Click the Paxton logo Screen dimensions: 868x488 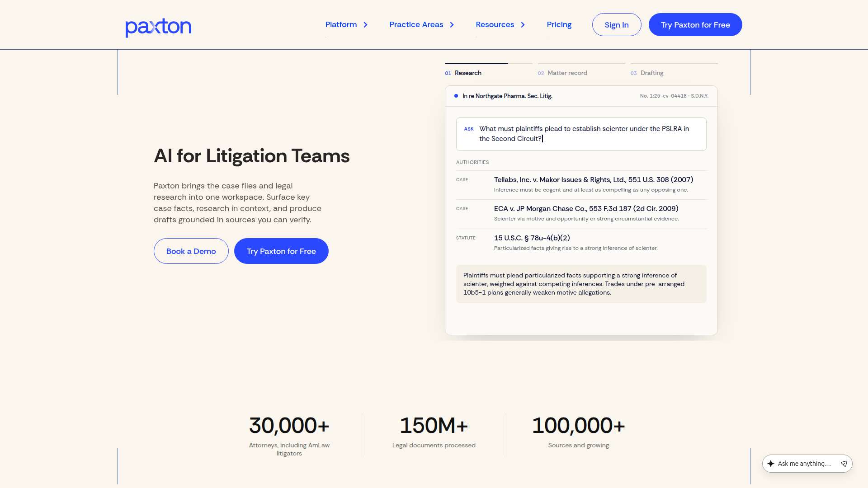pos(158,27)
